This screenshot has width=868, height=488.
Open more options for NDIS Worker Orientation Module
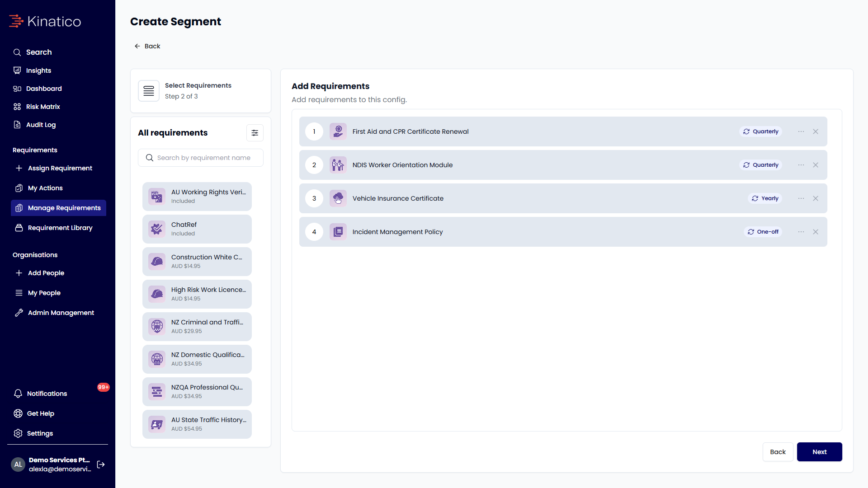tap(801, 165)
